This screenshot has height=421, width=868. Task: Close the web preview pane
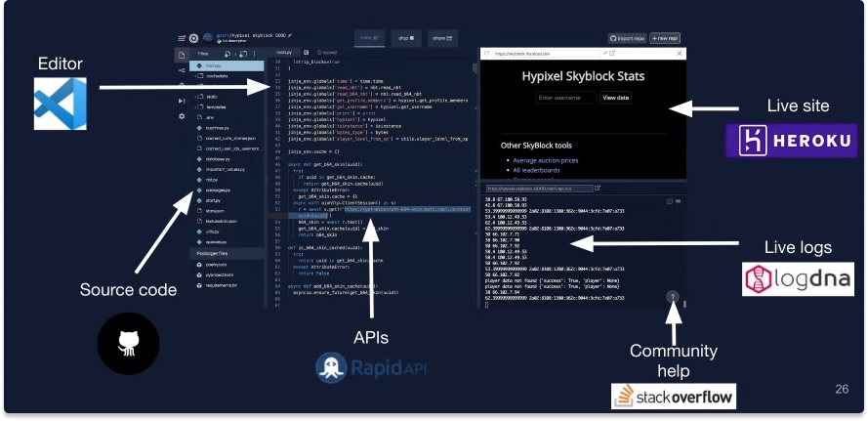pos(680,53)
